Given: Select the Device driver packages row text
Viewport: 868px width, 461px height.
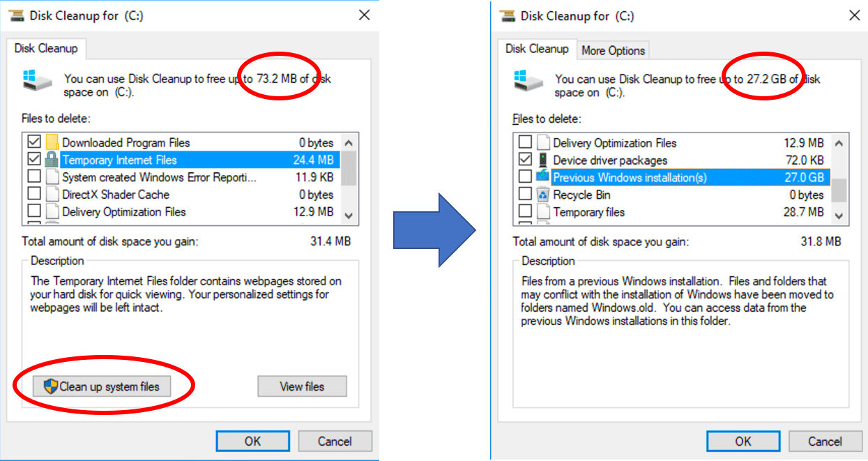Looking at the screenshot, I should (x=610, y=160).
